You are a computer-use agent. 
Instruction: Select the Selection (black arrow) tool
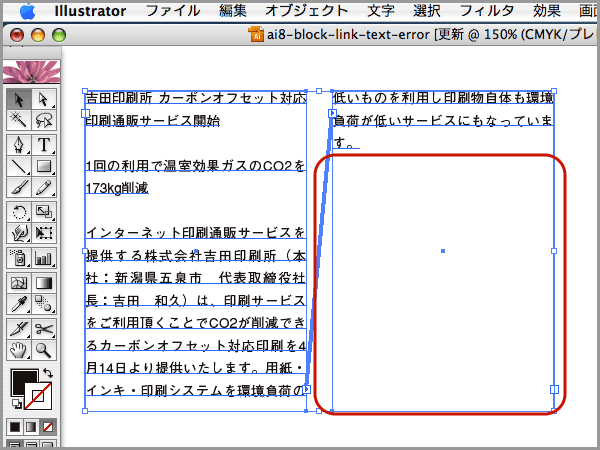(x=19, y=99)
